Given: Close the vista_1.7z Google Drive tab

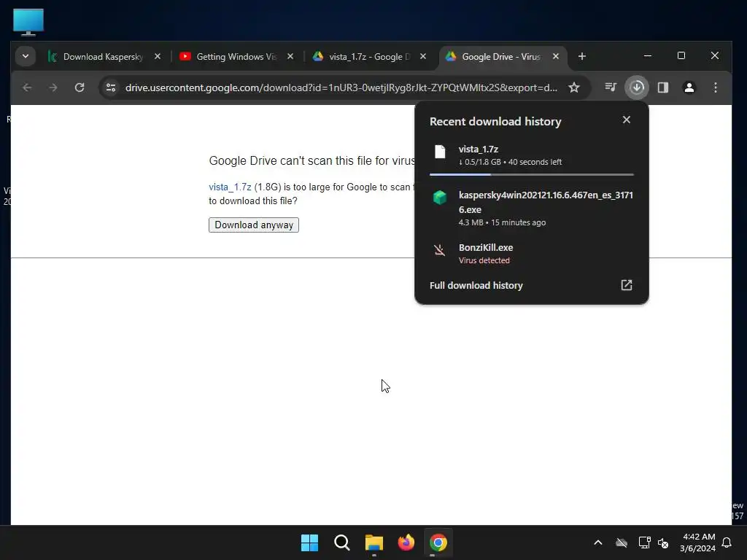Looking at the screenshot, I should pyautogui.click(x=423, y=56).
